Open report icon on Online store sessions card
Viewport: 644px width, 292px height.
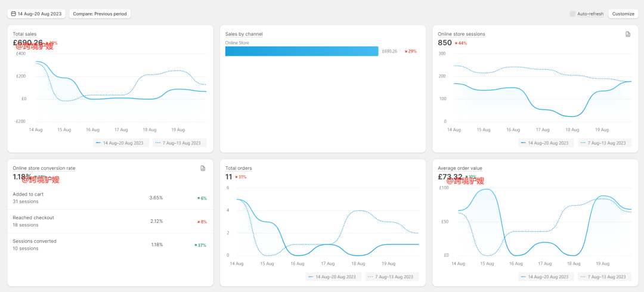(628, 35)
